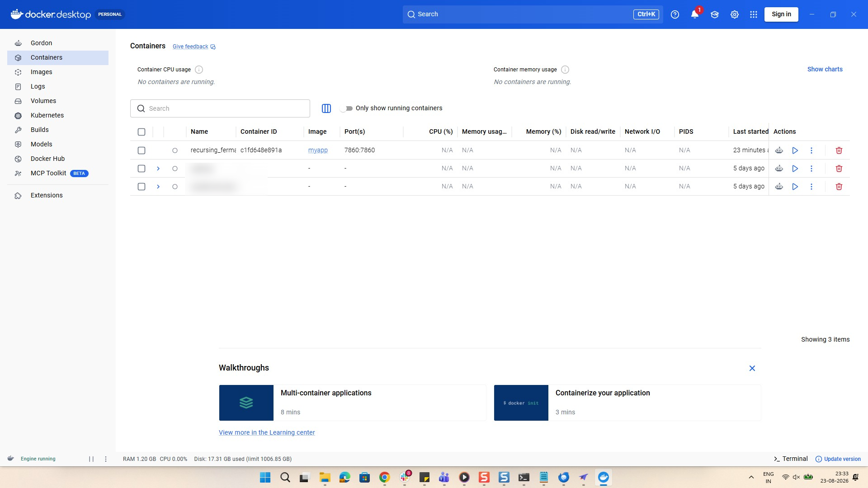
Task: Click the Extensions puzzle icon
Action: (x=18, y=195)
